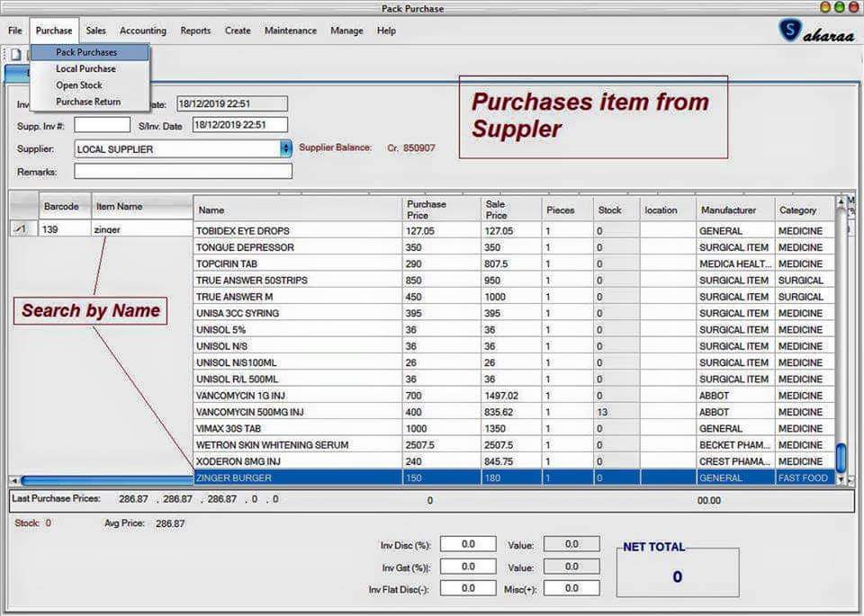Click the item list vertical scrollbar thumb
Viewport: 864px width, 616px height.
point(841,458)
